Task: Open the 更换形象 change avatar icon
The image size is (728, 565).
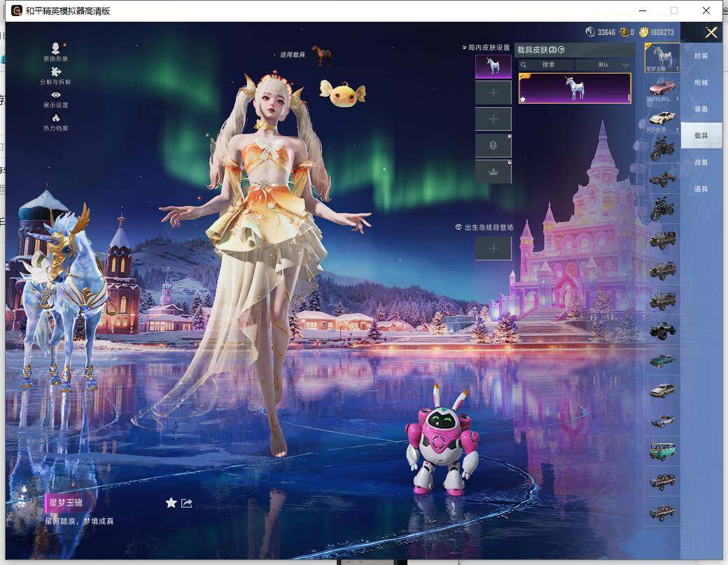Action: [56, 48]
